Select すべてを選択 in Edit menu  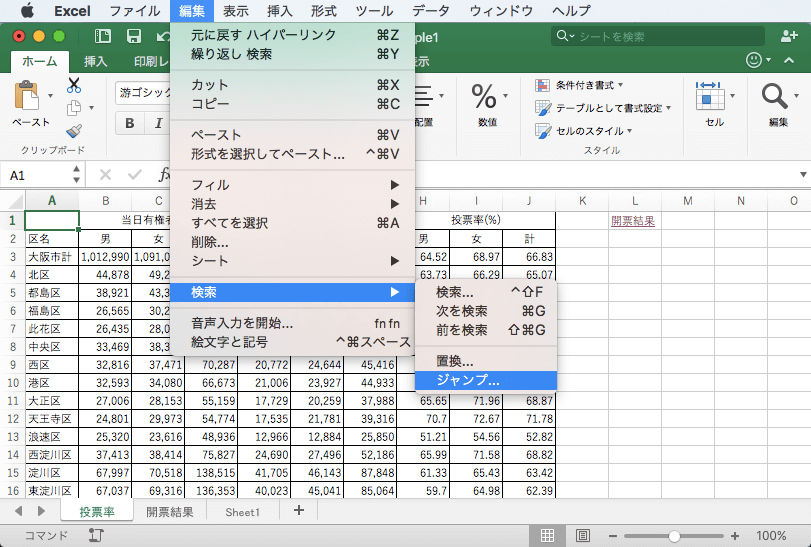click(292, 223)
